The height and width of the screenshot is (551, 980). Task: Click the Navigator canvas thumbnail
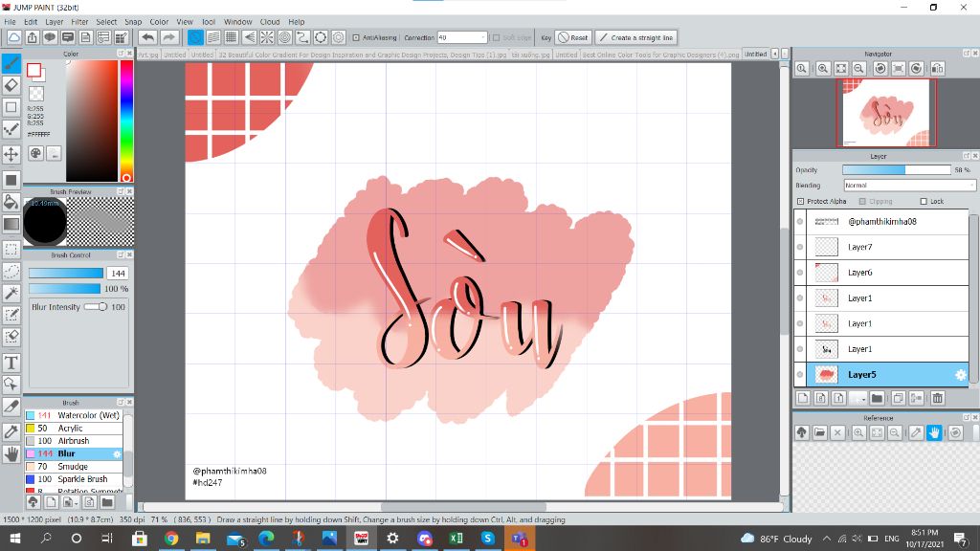tap(886, 113)
